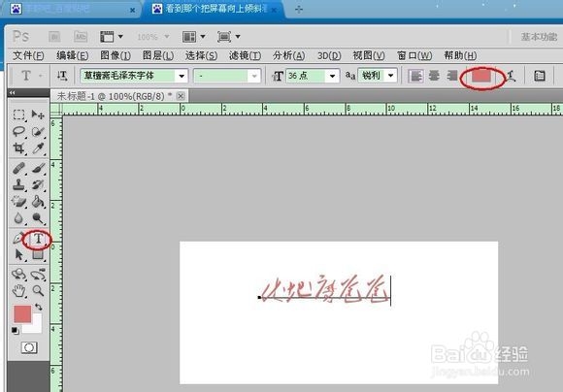Image resolution: width=563 pixels, height=392 pixels.
Task: Click the text color swatch in options bar
Action: click(481, 76)
